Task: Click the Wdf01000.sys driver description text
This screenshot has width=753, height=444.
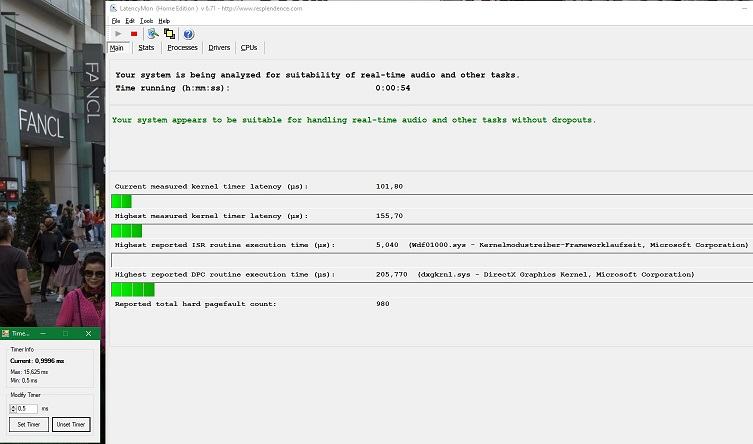Action: point(578,245)
